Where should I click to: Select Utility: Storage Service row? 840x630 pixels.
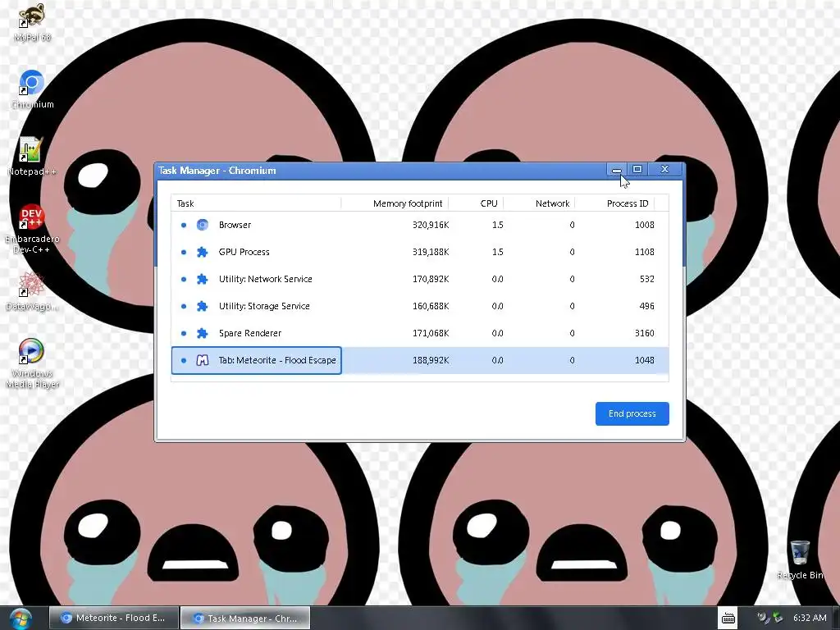coord(420,306)
